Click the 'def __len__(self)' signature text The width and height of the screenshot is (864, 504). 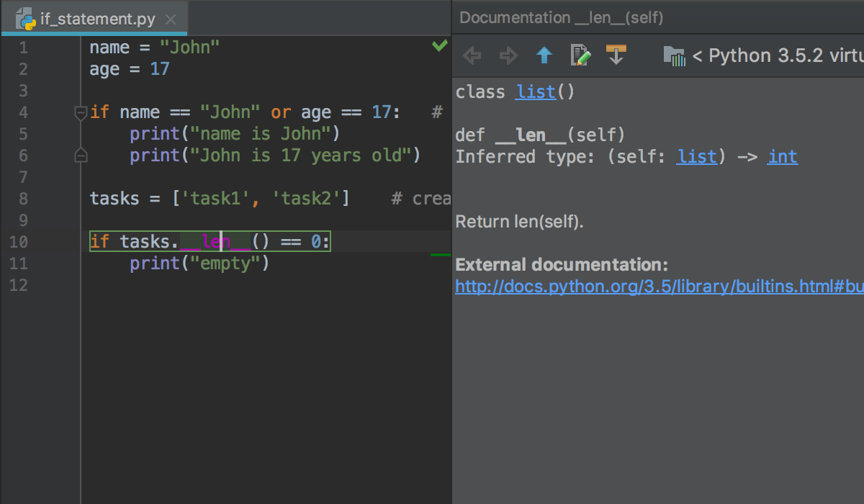coord(541,135)
